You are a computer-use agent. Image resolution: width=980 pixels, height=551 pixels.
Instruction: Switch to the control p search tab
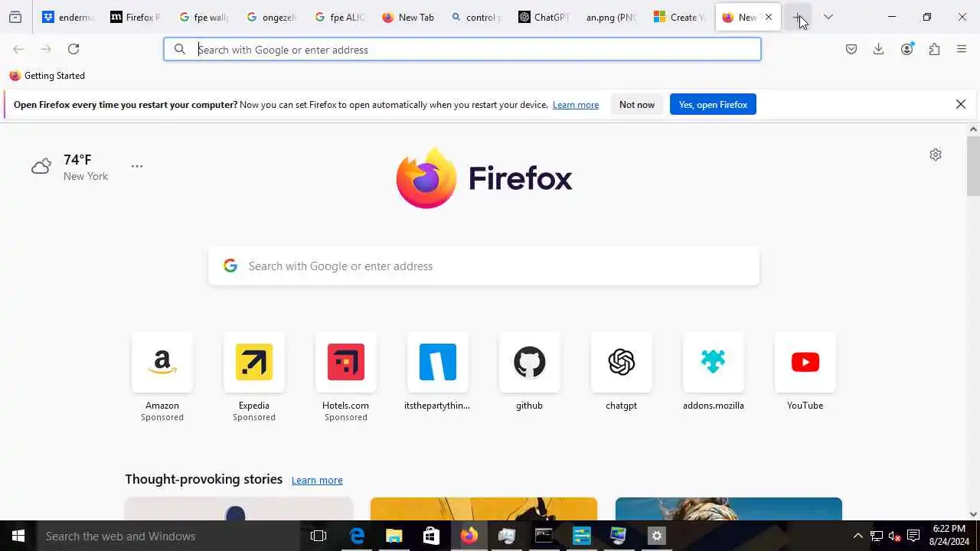(x=476, y=17)
